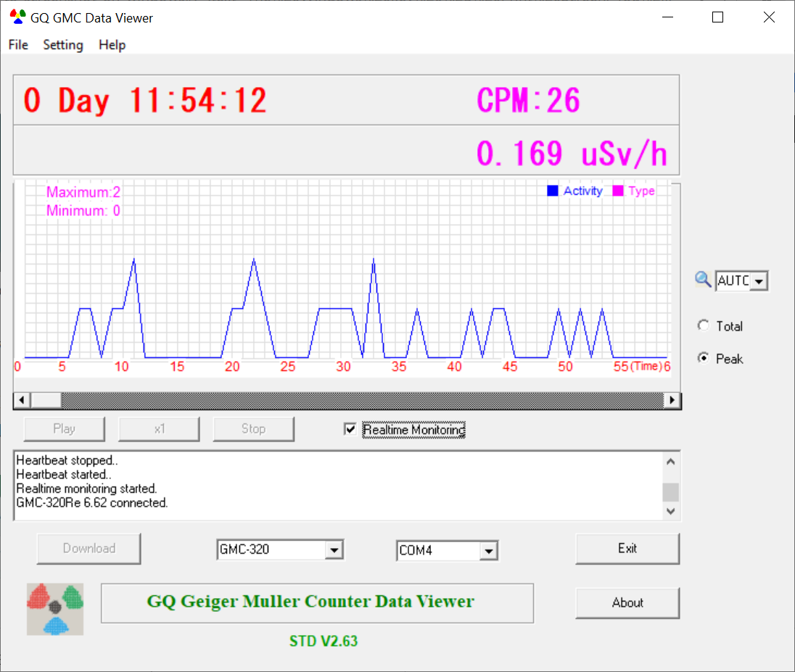Image resolution: width=795 pixels, height=672 pixels.
Task: Click the 0 Day 11:54:12 elapsed time display
Action: pyautogui.click(x=145, y=100)
